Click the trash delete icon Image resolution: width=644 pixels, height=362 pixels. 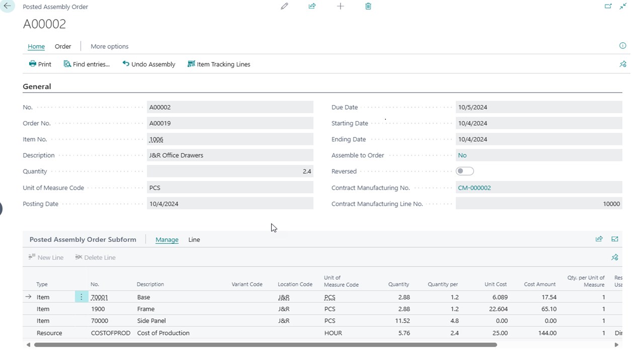(368, 7)
